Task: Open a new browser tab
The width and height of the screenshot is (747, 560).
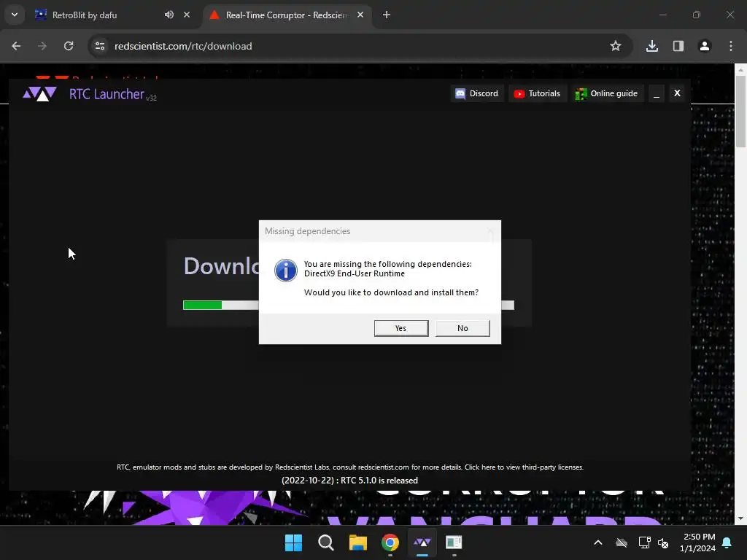Action: click(387, 15)
